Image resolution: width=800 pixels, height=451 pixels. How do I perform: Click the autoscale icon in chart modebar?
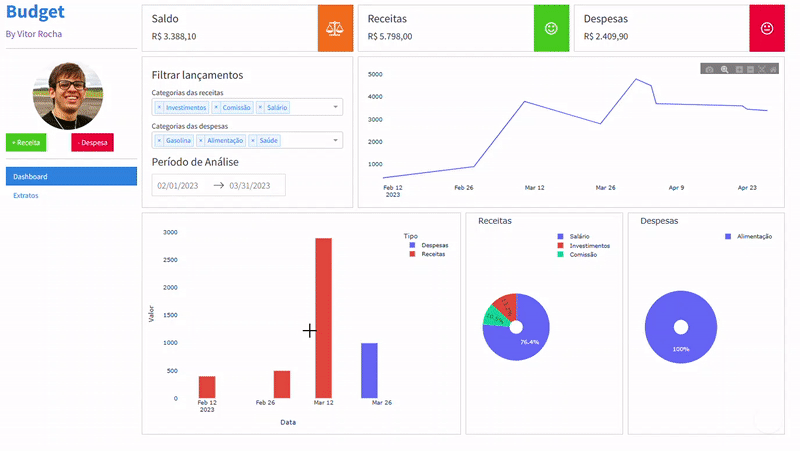click(762, 69)
